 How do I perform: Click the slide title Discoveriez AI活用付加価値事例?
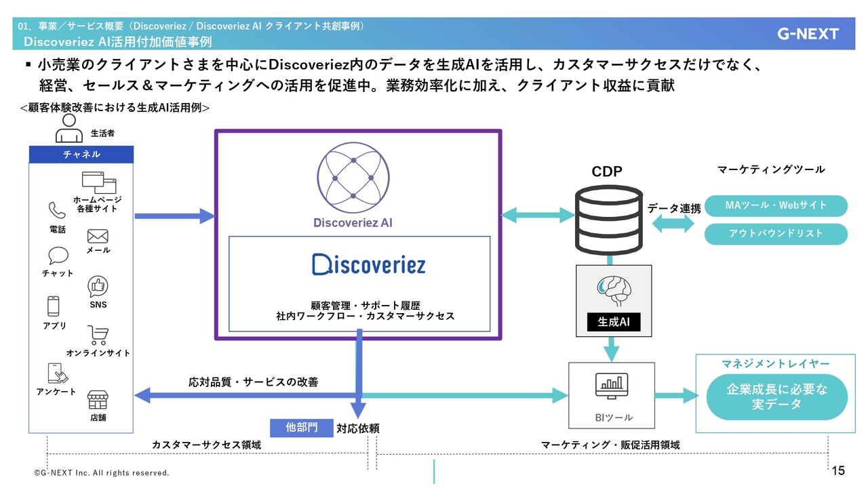[117, 42]
